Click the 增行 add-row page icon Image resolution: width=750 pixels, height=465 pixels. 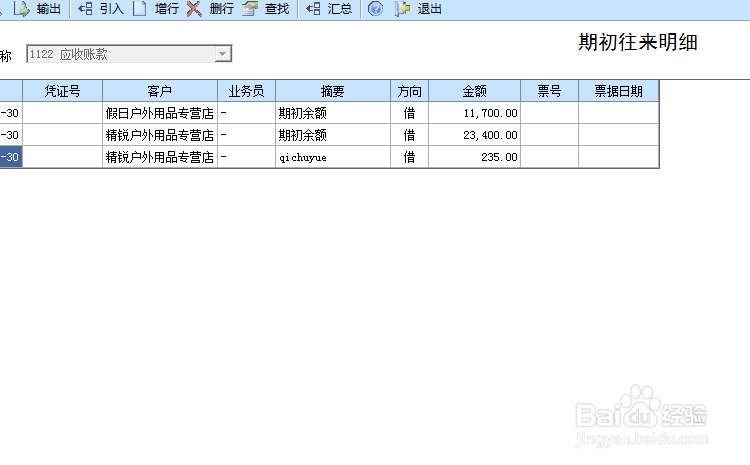click(139, 9)
